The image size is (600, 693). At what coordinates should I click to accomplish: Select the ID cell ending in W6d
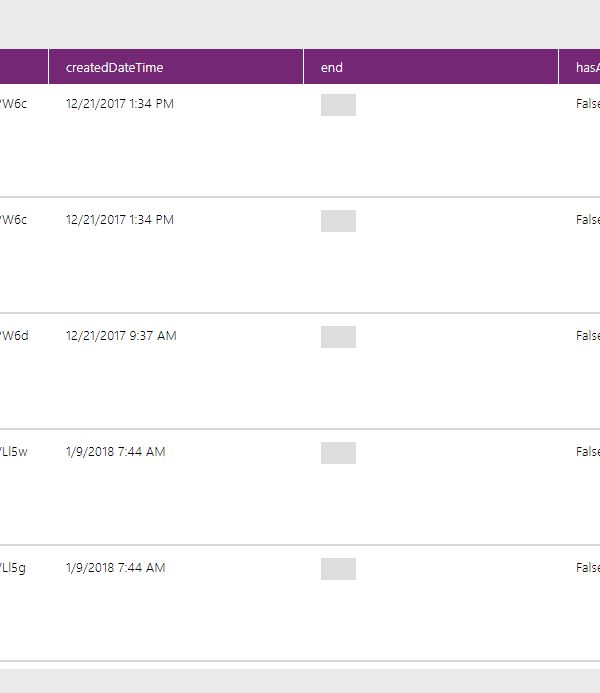pyautogui.click(x=14, y=336)
